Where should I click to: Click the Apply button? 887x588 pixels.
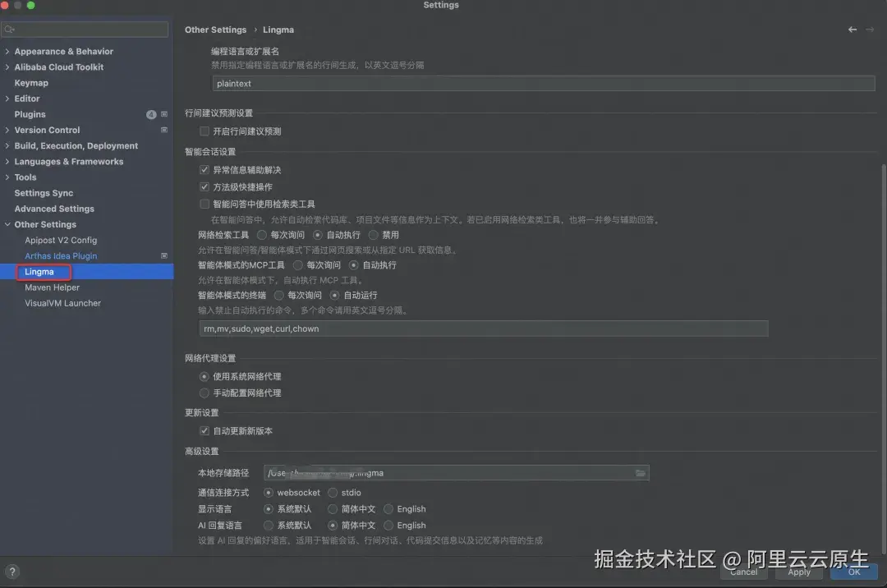797,572
